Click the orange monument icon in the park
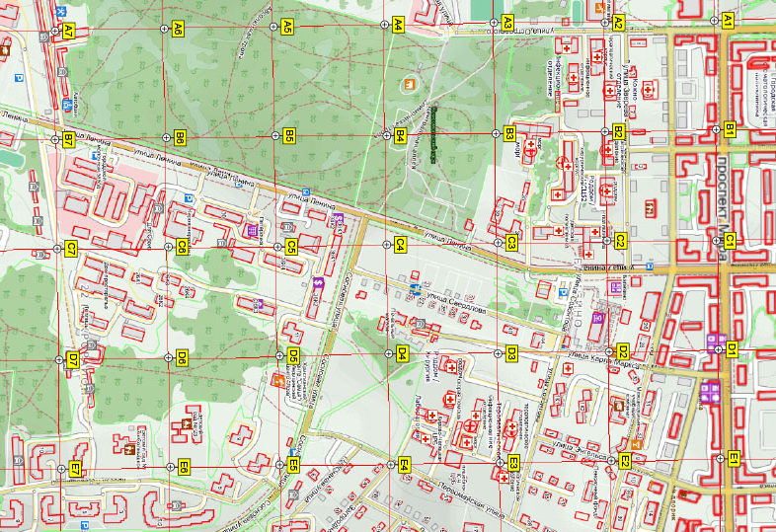776x532 pixels. (x=407, y=85)
